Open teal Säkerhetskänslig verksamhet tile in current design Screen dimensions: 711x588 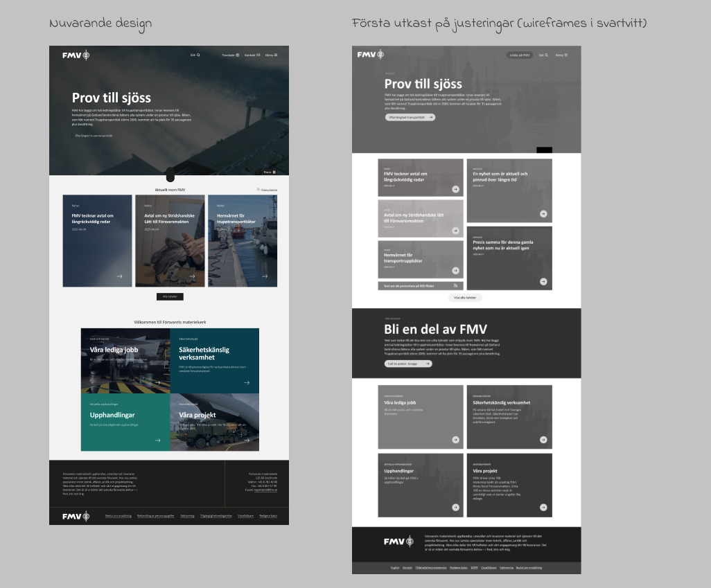(x=215, y=361)
